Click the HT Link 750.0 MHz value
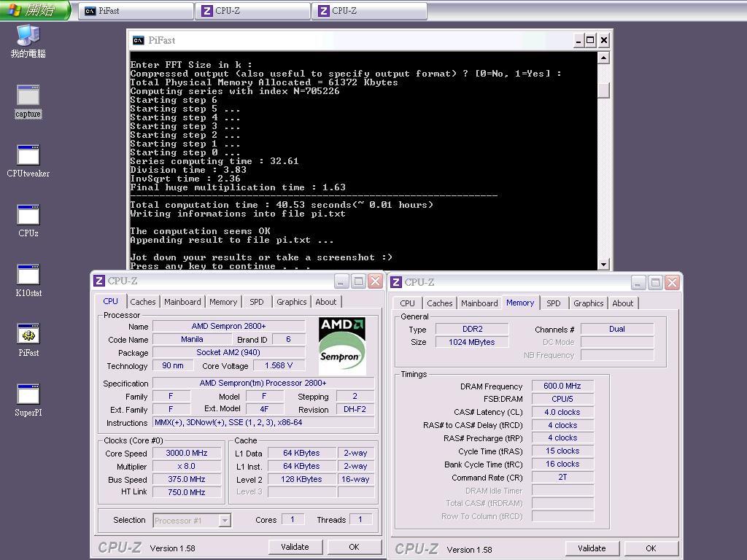The image size is (747, 560). click(186, 492)
